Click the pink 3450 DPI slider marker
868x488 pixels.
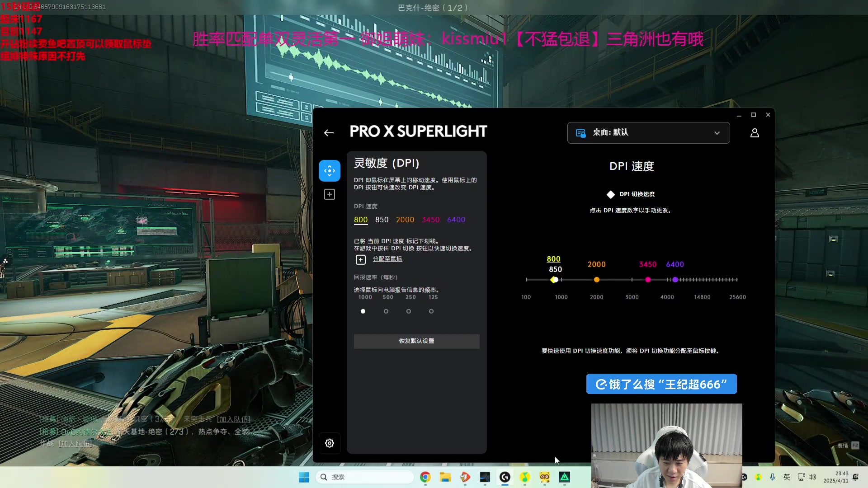pos(648,280)
